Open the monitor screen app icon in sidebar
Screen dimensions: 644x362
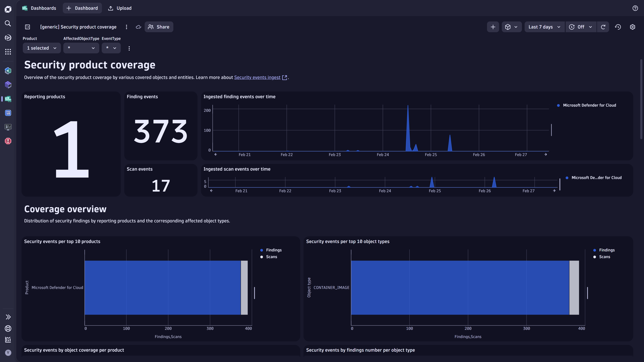pos(8,127)
